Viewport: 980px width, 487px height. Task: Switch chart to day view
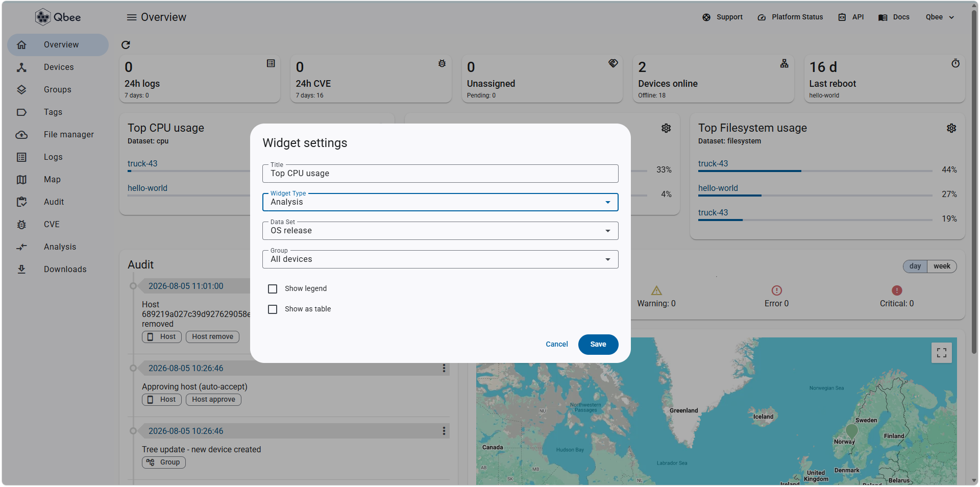915,266
